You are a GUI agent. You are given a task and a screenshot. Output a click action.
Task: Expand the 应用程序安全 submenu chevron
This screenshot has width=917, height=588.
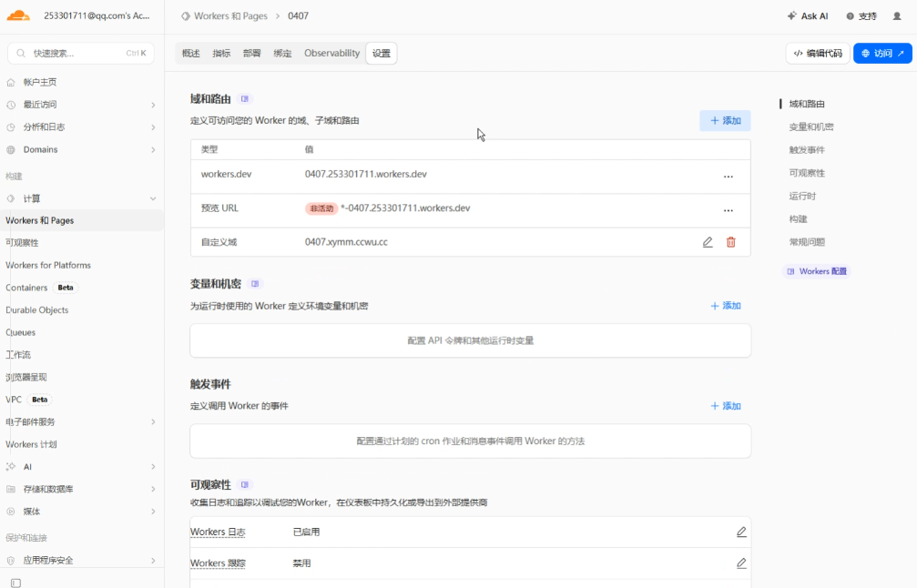pos(153,560)
